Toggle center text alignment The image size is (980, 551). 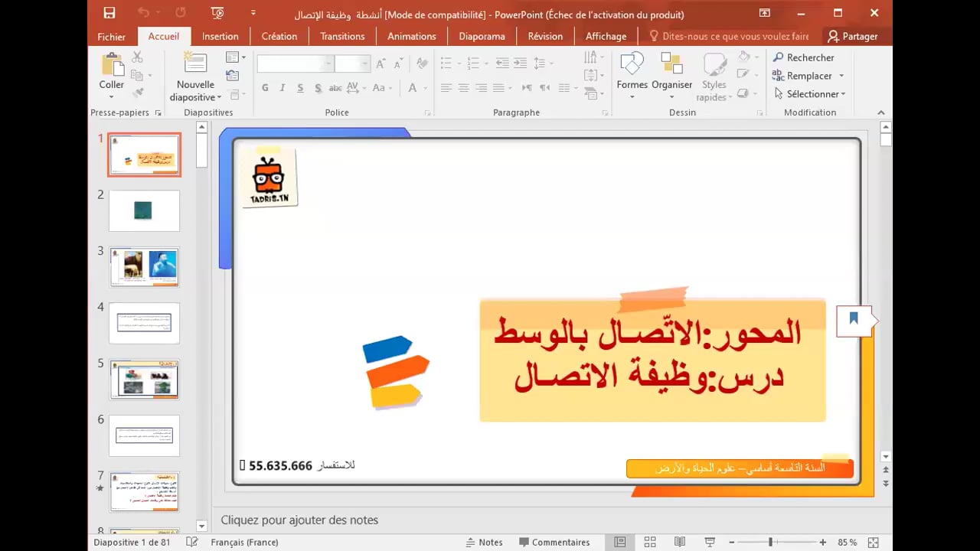click(x=463, y=88)
